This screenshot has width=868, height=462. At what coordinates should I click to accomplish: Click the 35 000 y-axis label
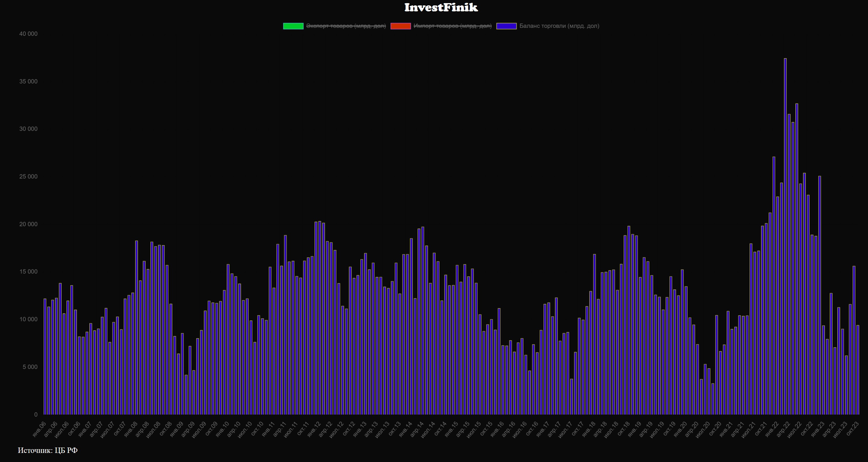28,81
